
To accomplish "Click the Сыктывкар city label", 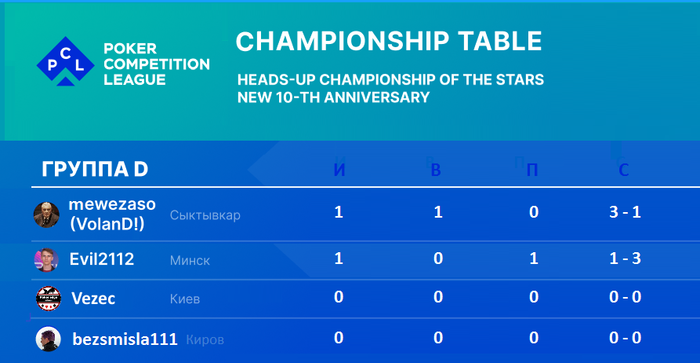I will pos(205,215).
